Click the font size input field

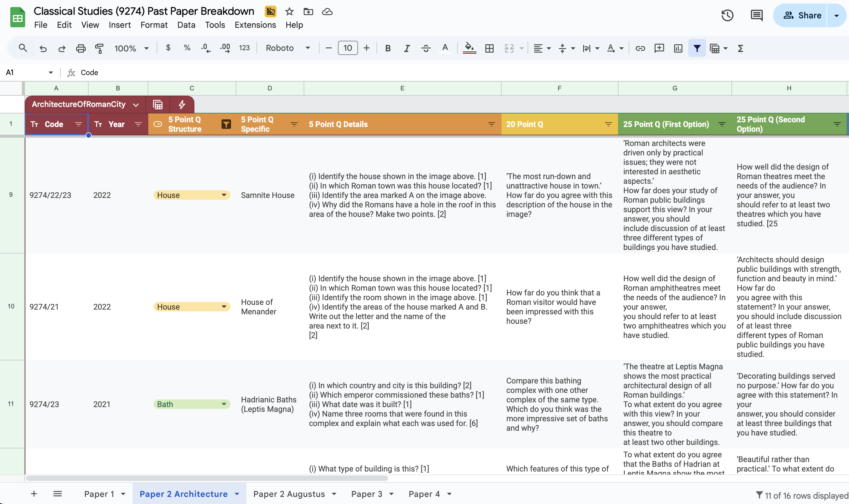(x=347, y=48)
